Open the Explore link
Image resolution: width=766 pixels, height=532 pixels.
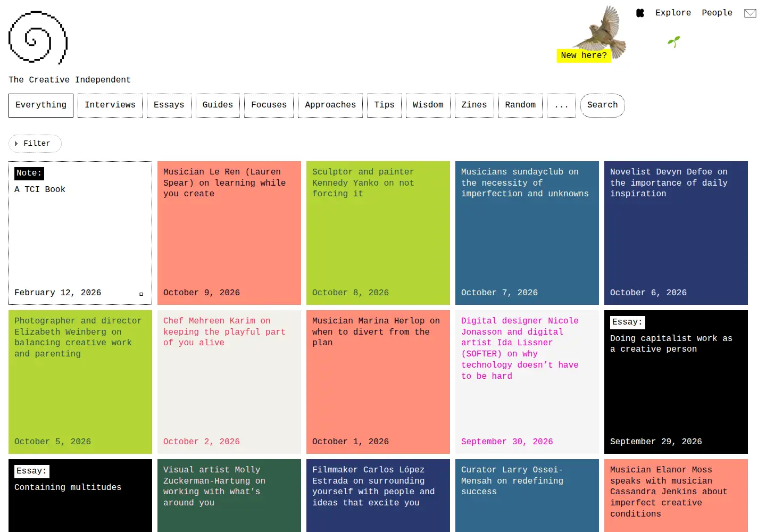point(673,13)
